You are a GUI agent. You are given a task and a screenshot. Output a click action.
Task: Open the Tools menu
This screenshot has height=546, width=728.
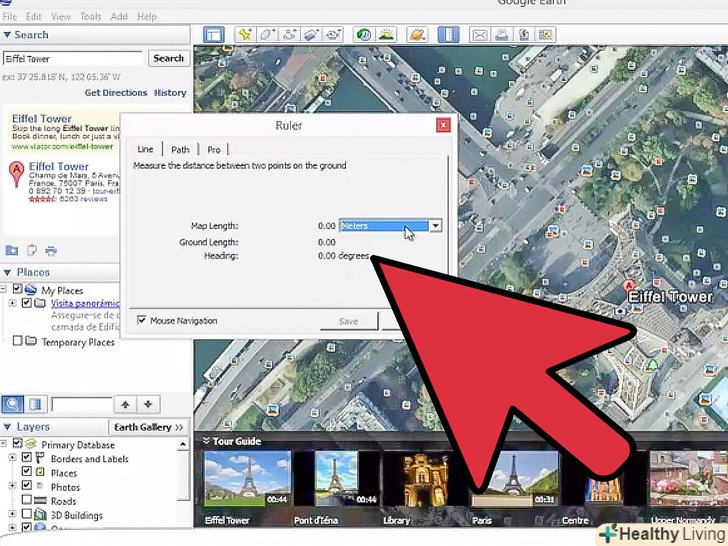click(x=90, y=17)
